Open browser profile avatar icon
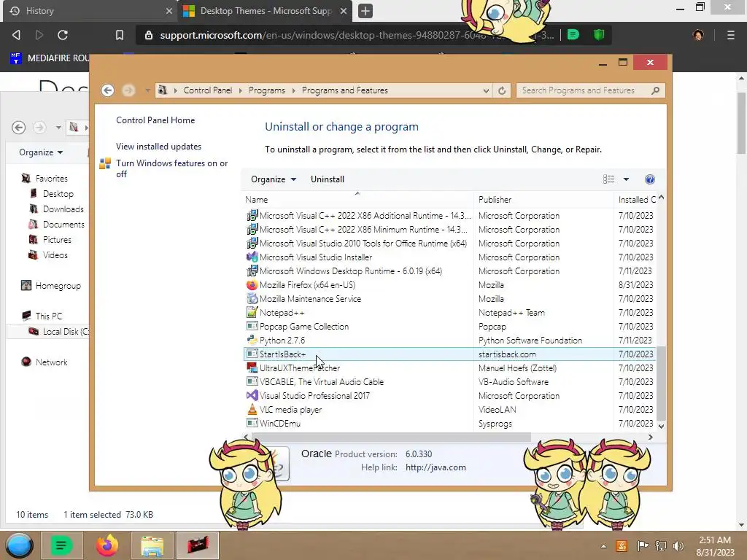The image size is (747, 560). 698,35
